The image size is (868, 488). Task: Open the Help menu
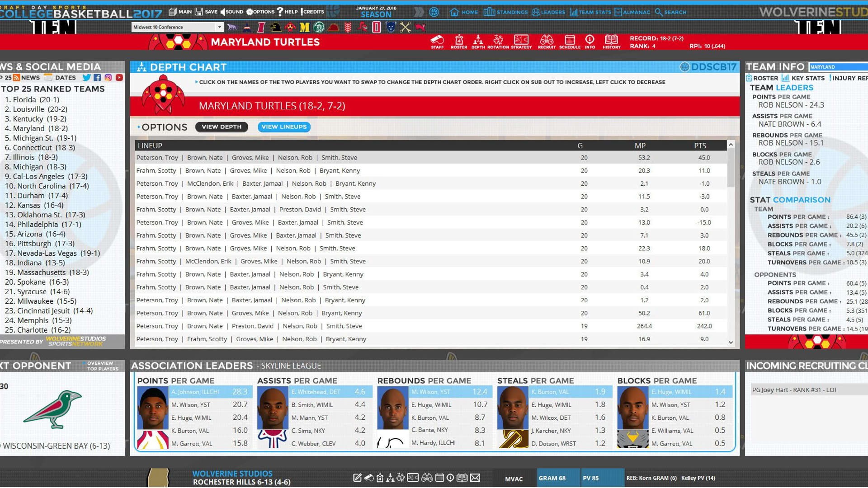[x=287, y=12]
